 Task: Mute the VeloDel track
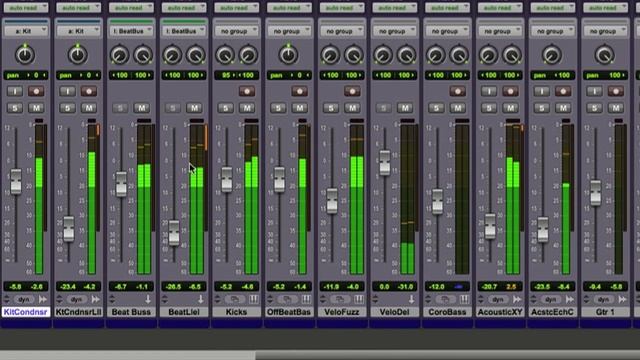404,108
